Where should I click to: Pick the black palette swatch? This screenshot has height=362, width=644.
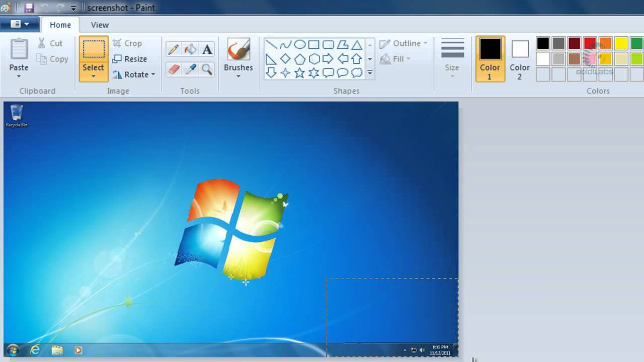click(543, 43)
